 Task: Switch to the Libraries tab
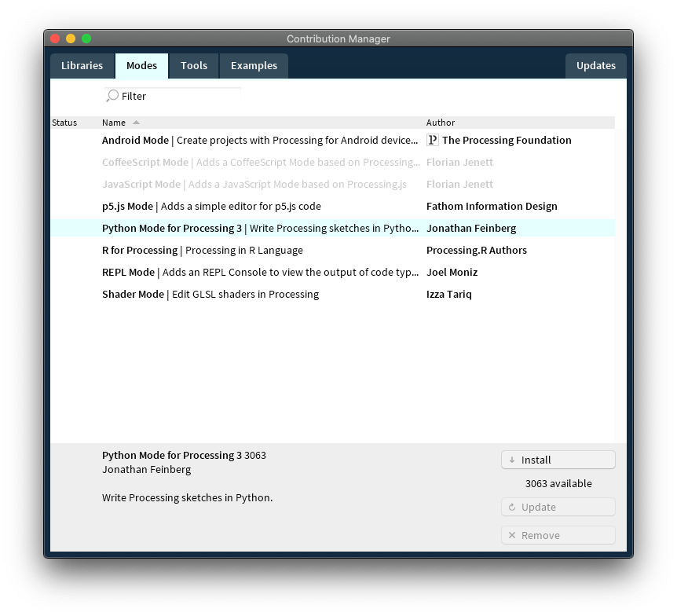coord(82,66)
